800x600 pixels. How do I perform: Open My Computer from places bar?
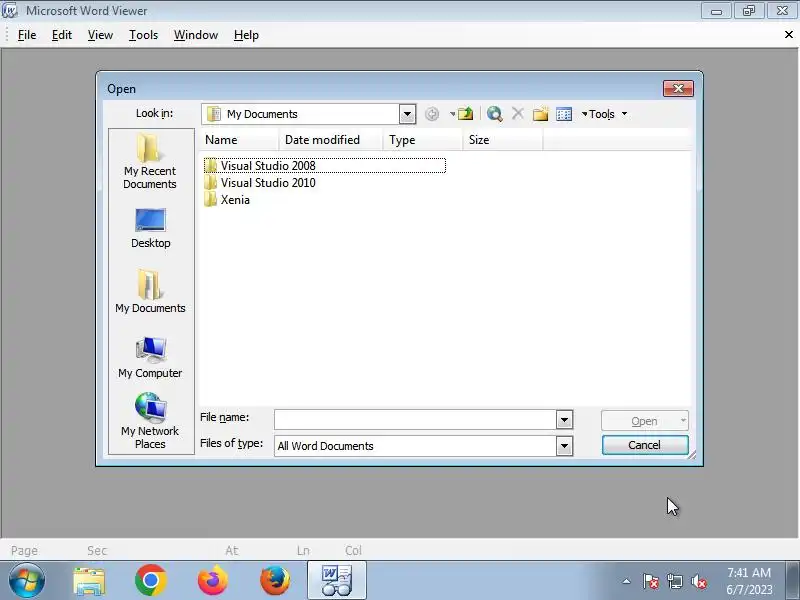[x=150, y=358]
